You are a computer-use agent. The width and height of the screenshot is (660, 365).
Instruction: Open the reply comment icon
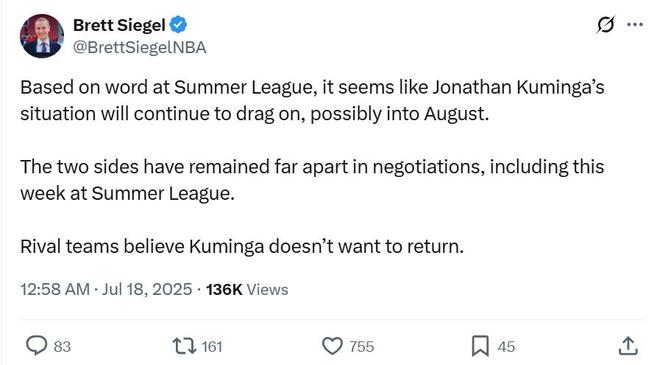[x=37, y=346]
